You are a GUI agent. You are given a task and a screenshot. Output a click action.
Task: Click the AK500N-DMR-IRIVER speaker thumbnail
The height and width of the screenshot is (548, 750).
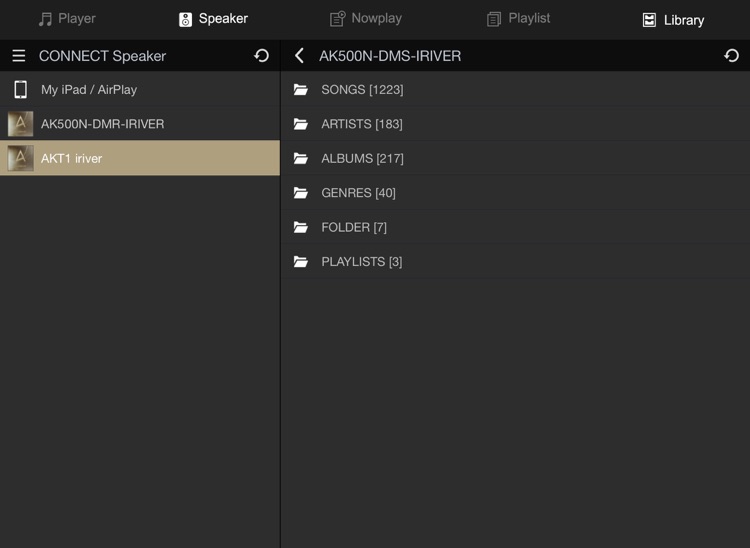point(20,124)
